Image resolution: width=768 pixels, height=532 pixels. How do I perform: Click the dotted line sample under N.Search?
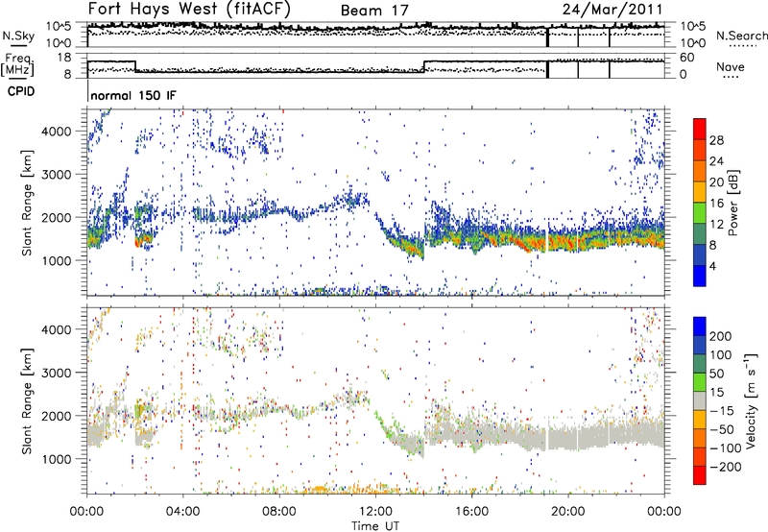pos(743,46)
